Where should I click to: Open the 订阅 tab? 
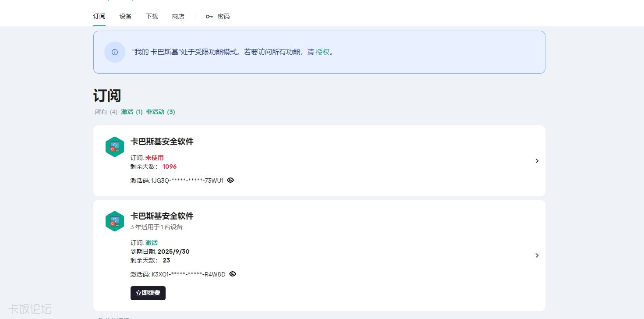[99, 16]
